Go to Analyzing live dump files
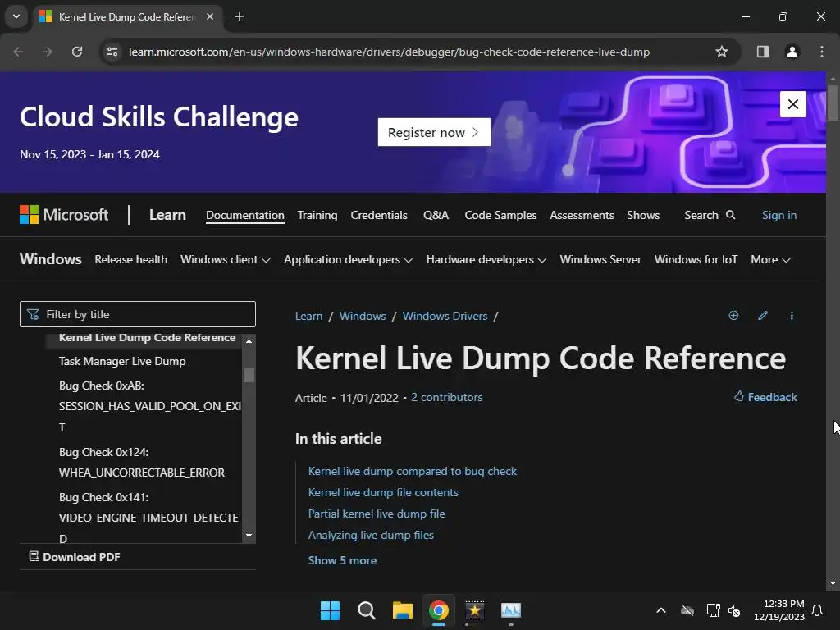This screenshot has width=840, height=630. 371,535
